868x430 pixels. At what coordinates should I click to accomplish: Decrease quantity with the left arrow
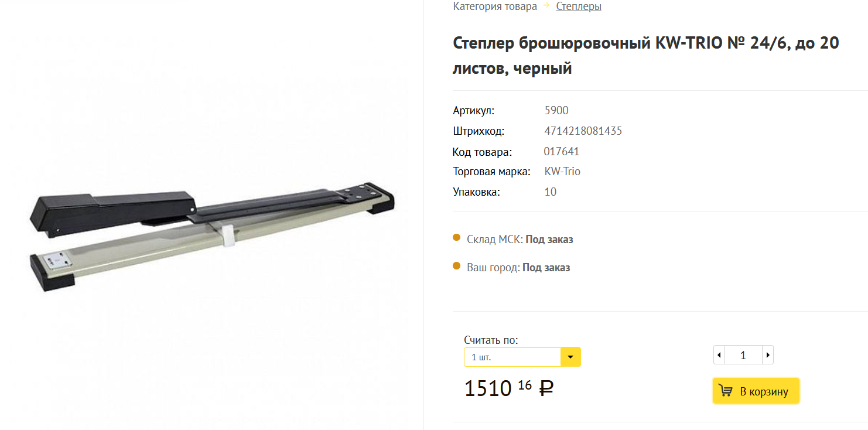[x=719, y=355]
